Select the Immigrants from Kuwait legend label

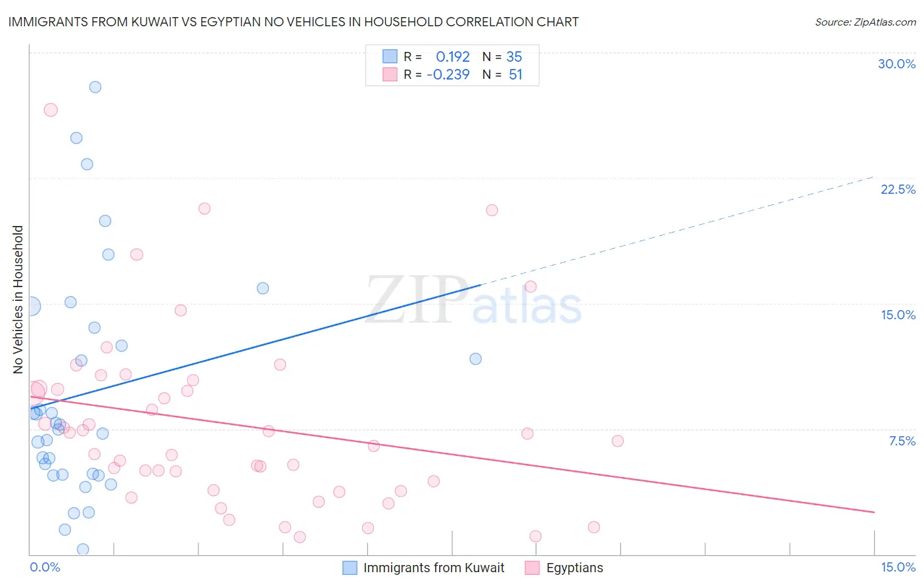click(x=434, y=568)
